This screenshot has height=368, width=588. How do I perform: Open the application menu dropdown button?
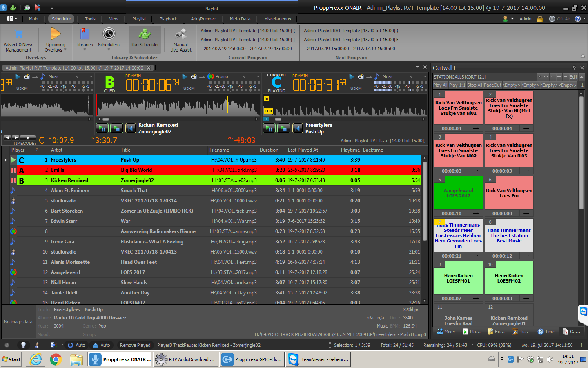[x=12, y=19]
